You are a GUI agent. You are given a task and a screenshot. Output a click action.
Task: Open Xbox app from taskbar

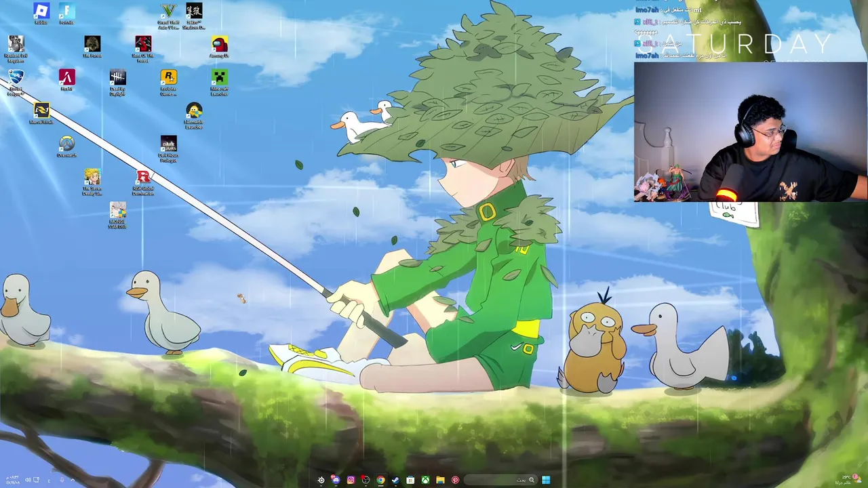coord(425,480)
